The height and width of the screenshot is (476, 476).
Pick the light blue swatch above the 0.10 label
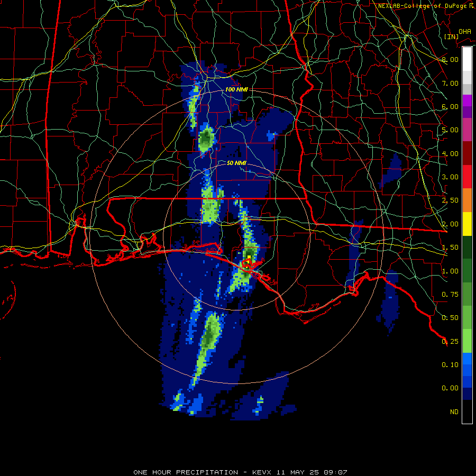click(x=467, y=358)
